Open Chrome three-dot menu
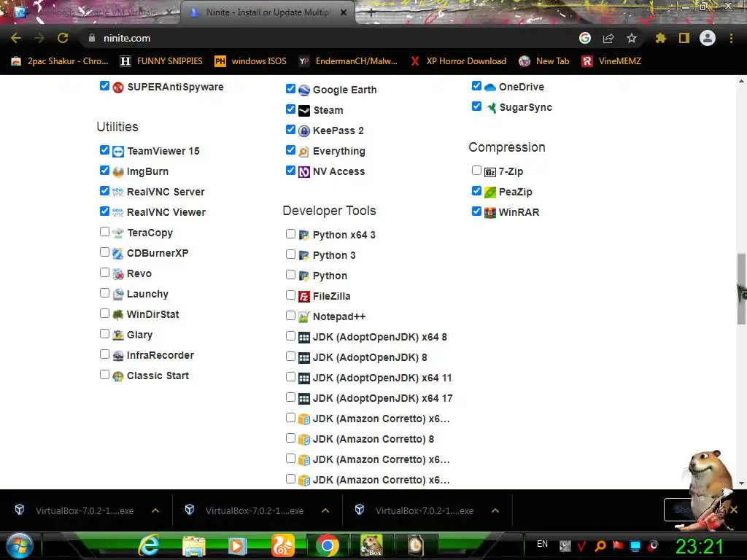The image size is (747, 560). (x=731, y=38)
